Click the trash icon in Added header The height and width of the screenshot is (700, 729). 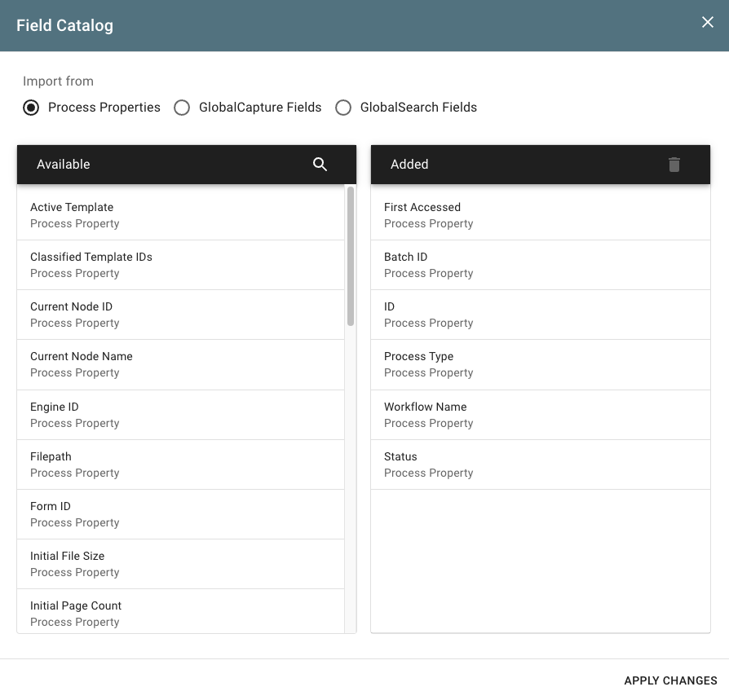coord(674,165)
